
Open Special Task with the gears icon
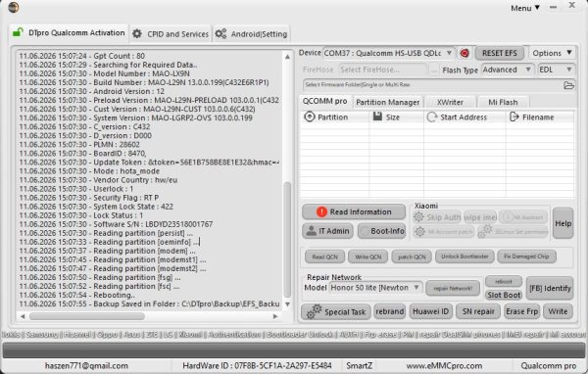336,311
